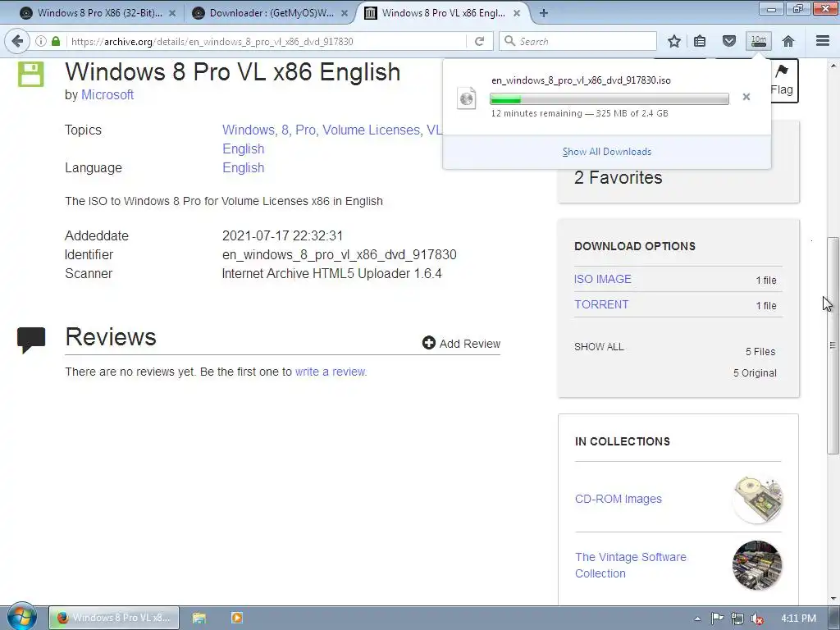Go to the Firefox home page icon
The image size is (840, 630).
788,41
